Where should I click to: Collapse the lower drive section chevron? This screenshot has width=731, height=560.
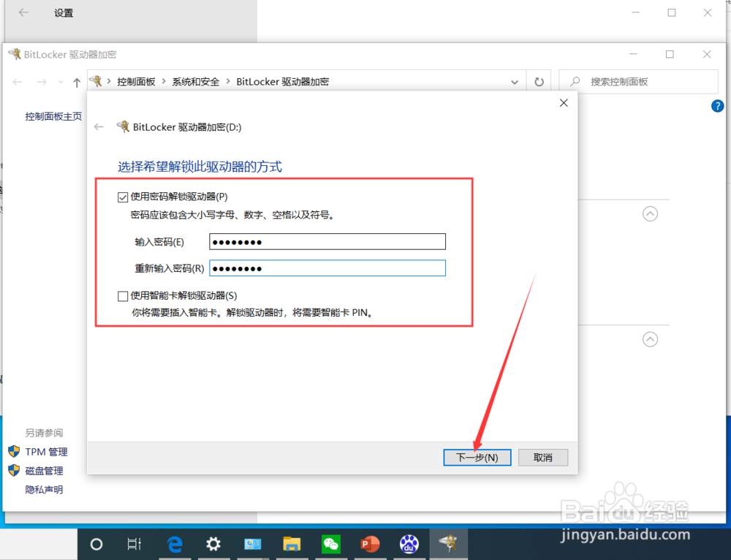pos(650,339)
